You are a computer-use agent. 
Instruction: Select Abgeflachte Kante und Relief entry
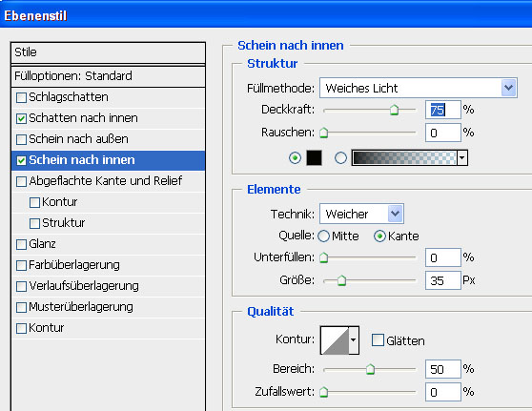[109, 181]
